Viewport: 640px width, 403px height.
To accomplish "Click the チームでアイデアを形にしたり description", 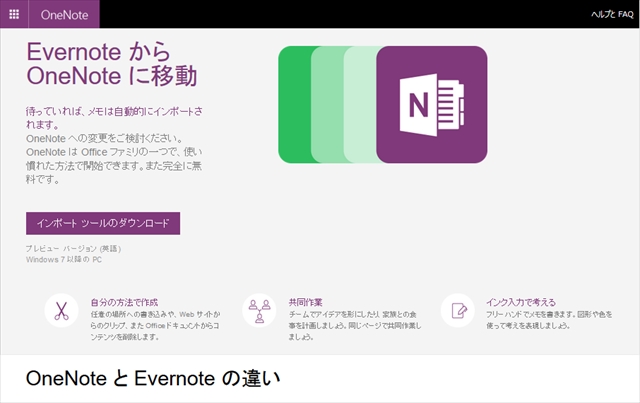I will (355, 325).
